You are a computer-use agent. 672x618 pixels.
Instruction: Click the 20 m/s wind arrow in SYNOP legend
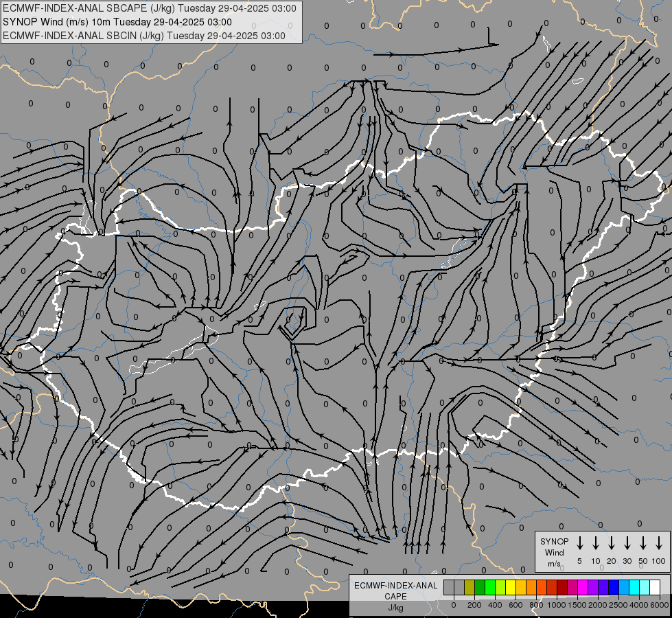612,543
